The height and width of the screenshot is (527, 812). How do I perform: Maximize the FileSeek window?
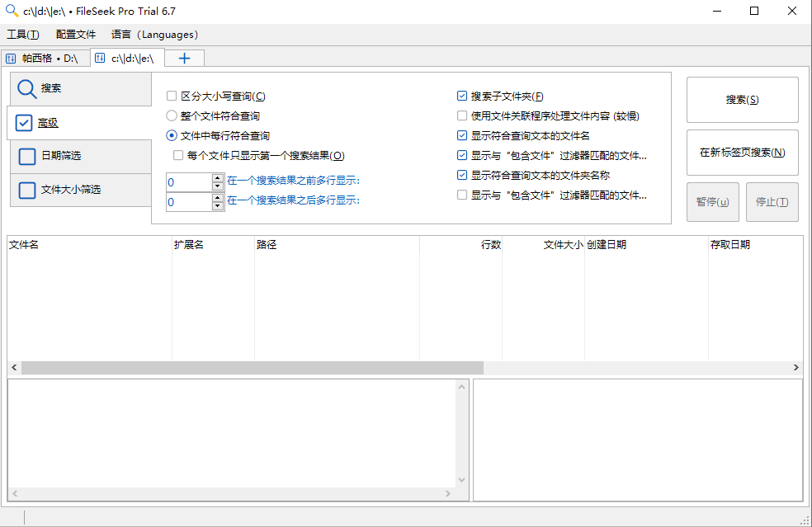pyautogui.click(x=754, y=11)
